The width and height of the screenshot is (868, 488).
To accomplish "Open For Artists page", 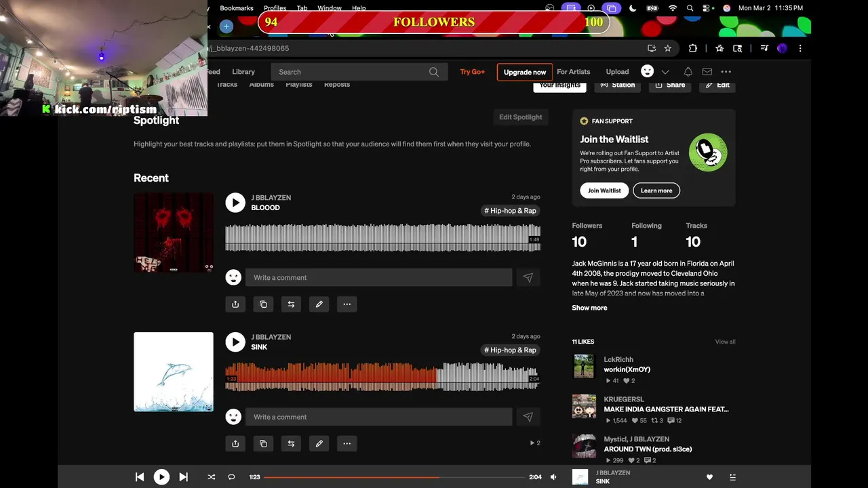I will click(x=574, y=72).
